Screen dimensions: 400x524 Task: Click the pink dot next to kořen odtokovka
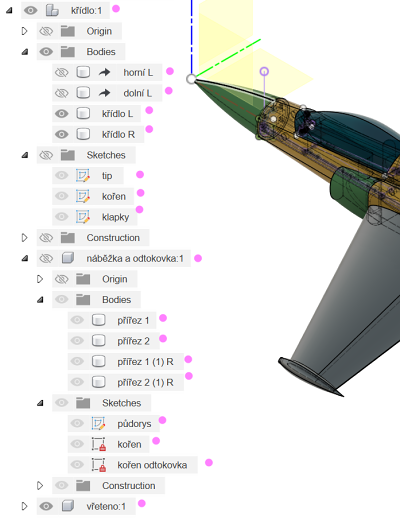(209, 463)
